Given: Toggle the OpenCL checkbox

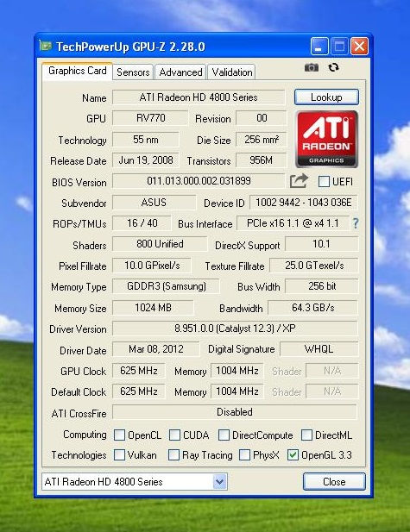Looking at the screenshot, I should click(x=119, y=435).
